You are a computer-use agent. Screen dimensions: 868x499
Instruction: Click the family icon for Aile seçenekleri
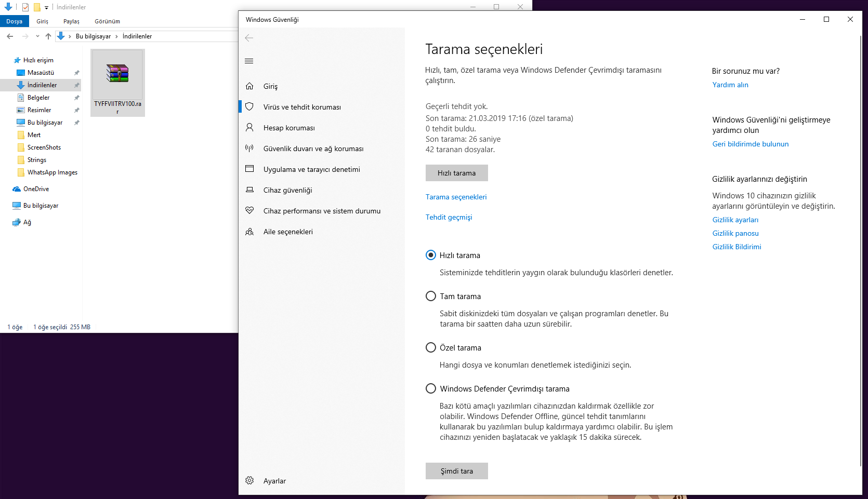[x=249, y=232]
